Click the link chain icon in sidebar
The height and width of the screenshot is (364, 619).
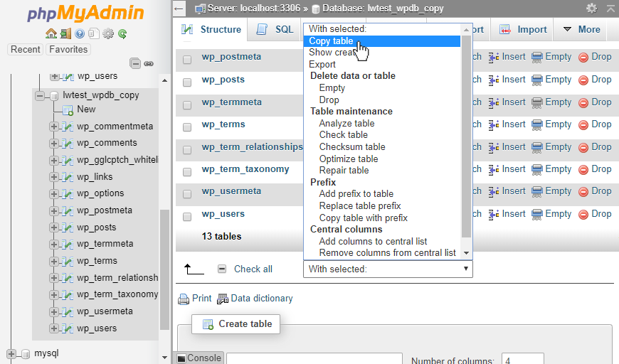(149, 63)
